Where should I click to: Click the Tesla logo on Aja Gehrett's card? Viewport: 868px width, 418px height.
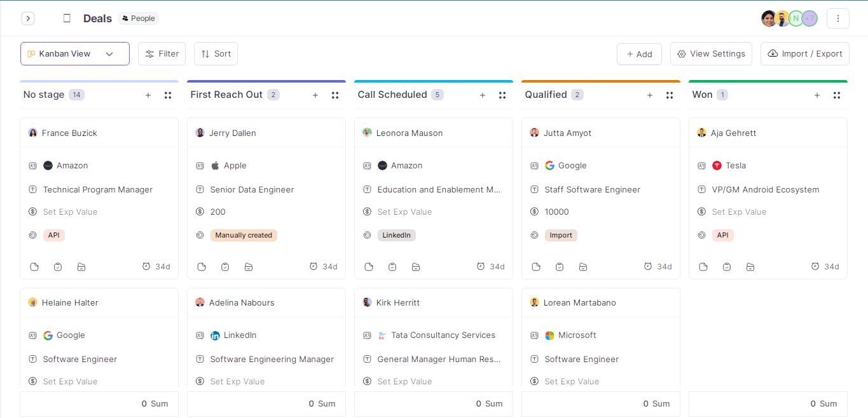pyautogui.click(x=717, y=165)
